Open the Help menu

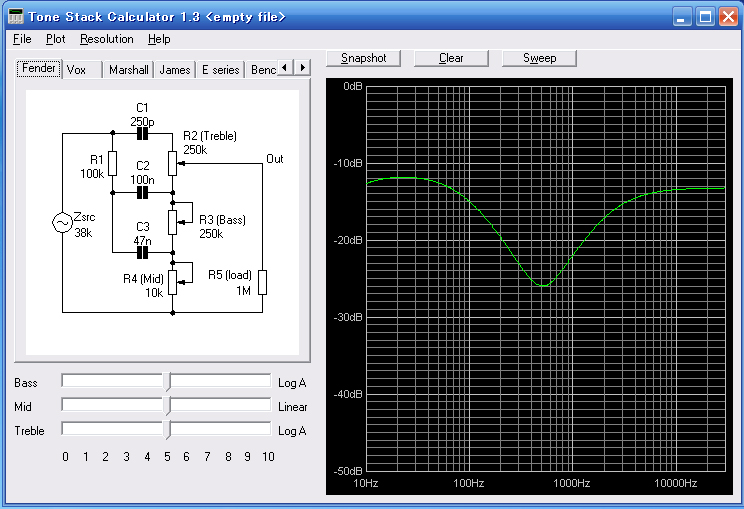point(159,39)
